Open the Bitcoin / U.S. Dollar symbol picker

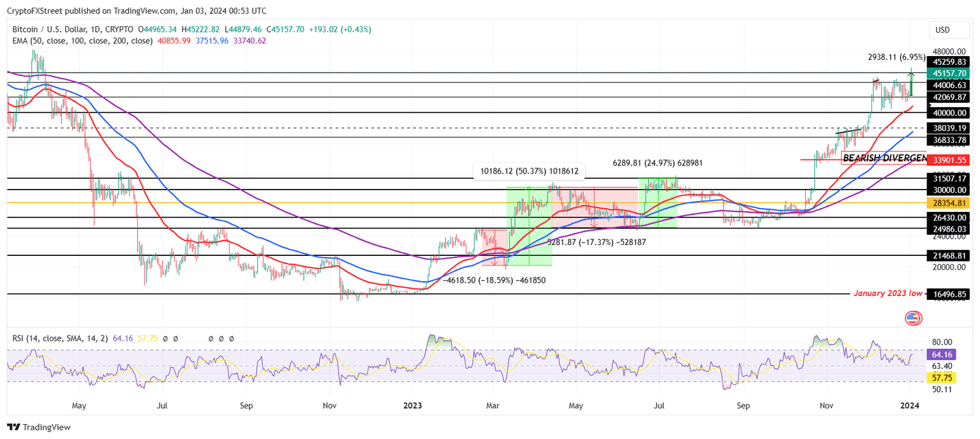click(48, 29)
